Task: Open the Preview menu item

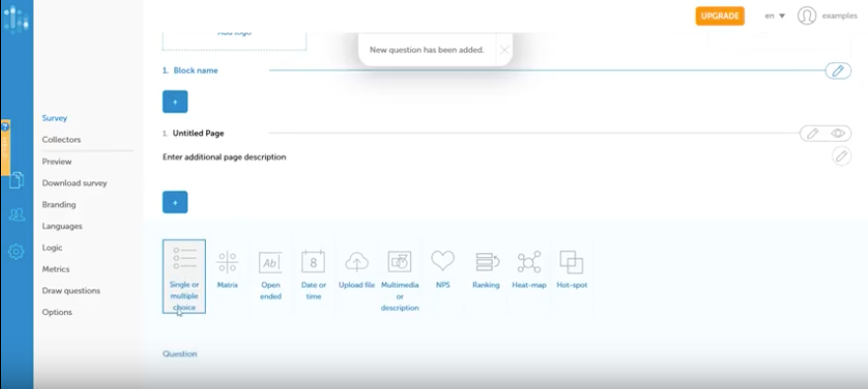Action: click(x=56, y=162)
